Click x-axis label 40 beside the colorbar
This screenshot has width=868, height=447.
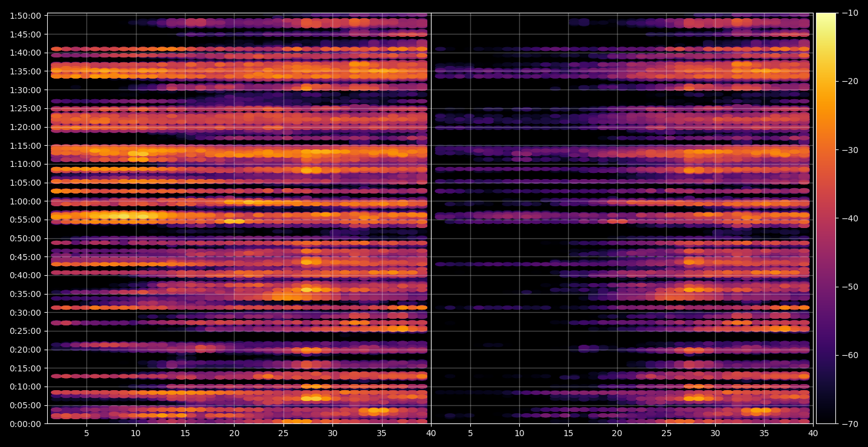[x=814, y=433]
